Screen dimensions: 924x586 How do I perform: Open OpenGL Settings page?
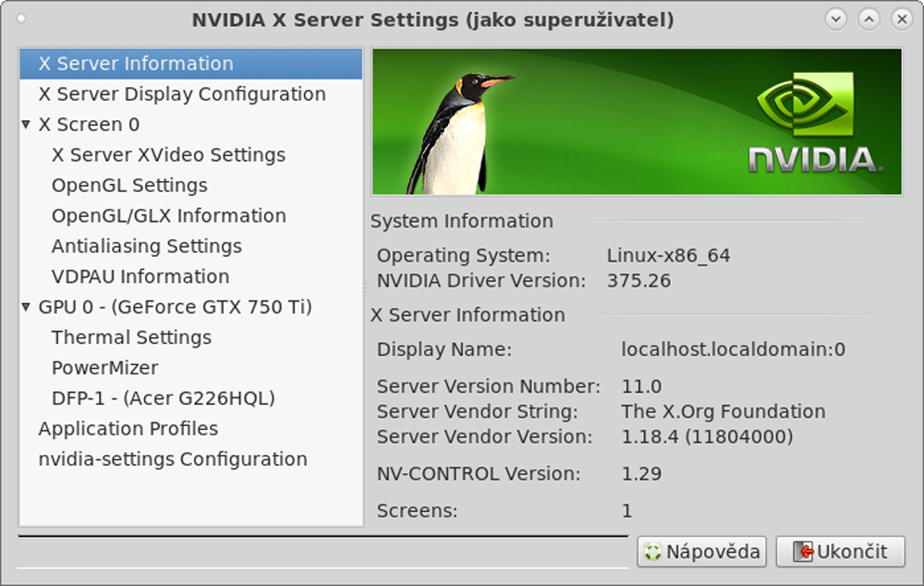click(x=191, y=186)
